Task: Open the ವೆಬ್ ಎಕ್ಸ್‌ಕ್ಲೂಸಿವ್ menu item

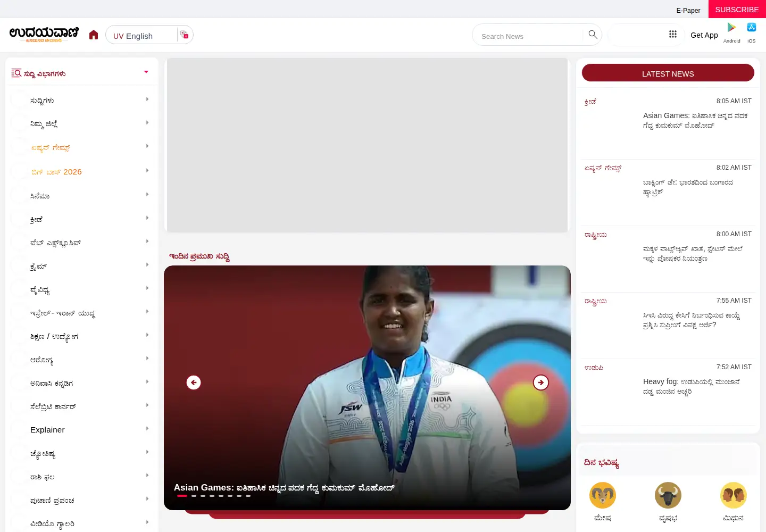Action: [55, 243]
